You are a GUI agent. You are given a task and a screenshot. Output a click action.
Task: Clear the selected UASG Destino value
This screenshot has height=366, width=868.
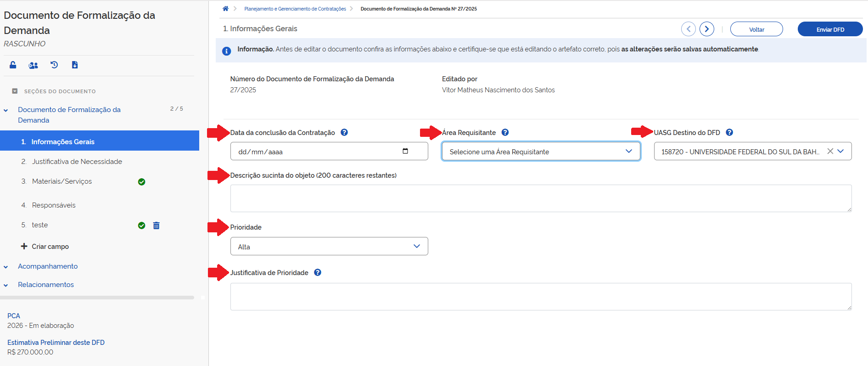(x=830, y=151)
